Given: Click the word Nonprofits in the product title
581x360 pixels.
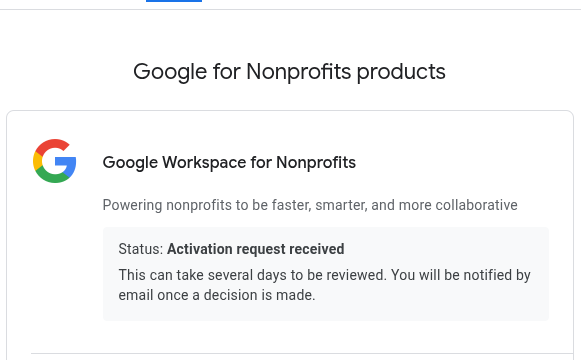Looking at the screenshot, I should point(316,163).
